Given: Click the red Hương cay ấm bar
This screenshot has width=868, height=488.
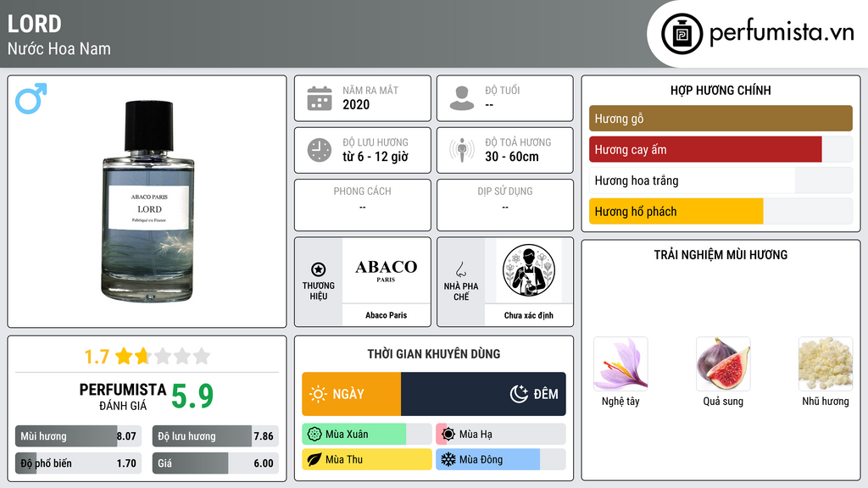Looking at the screenshot, I should click(705, 149).
